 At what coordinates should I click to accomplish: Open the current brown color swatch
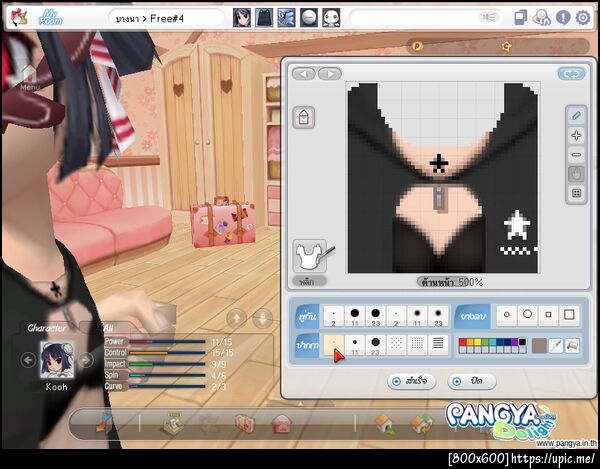(x=539, y=345)
